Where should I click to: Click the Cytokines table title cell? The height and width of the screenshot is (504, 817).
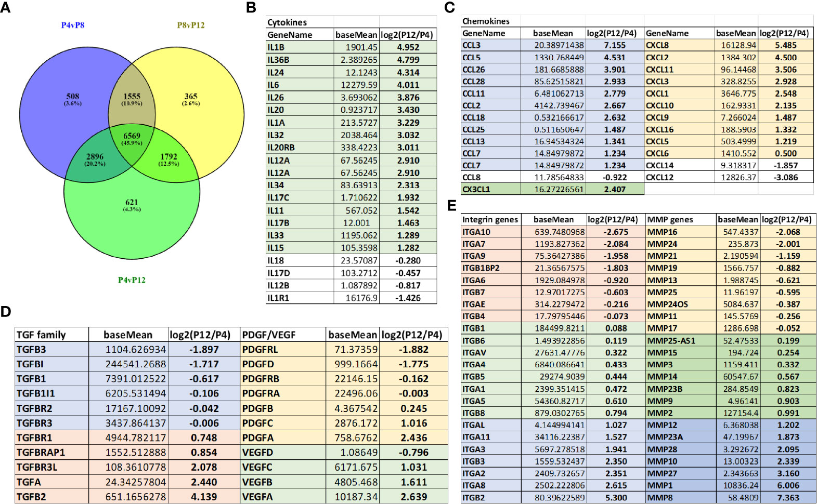[300, 22]
